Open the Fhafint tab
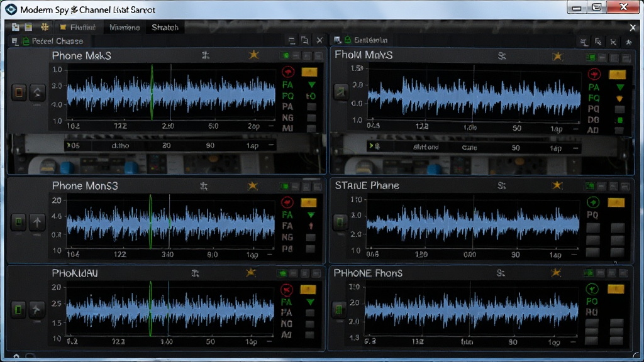 point(78,28)
